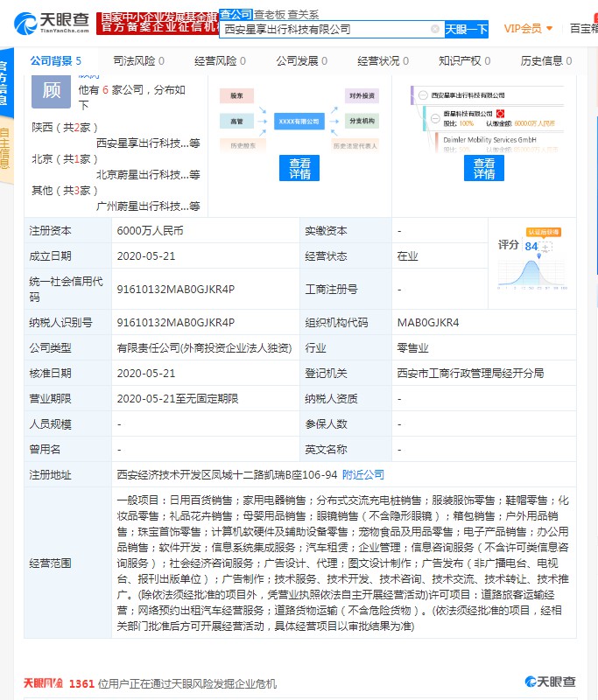Viewport: 598px width, 700px height.
Task: Click the 股东 box in the relationship diagram
Action: (x=236, y=95)
